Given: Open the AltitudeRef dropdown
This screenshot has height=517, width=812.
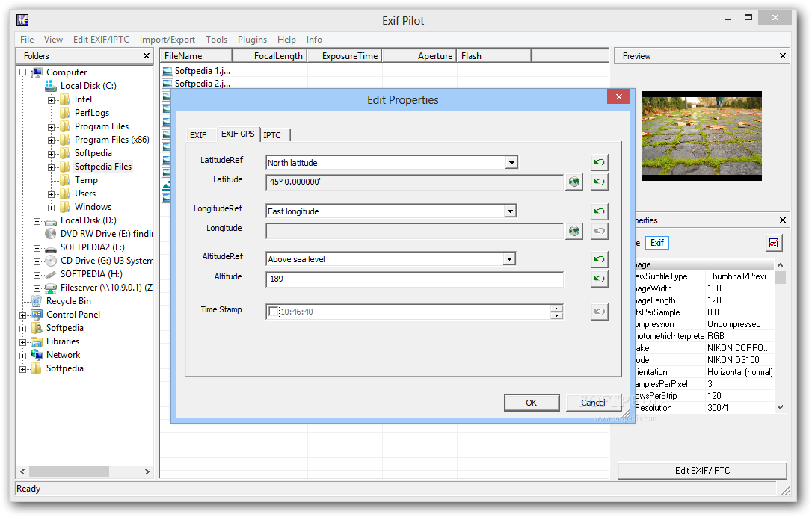Looking at the screenshot, I should [510, 259].
